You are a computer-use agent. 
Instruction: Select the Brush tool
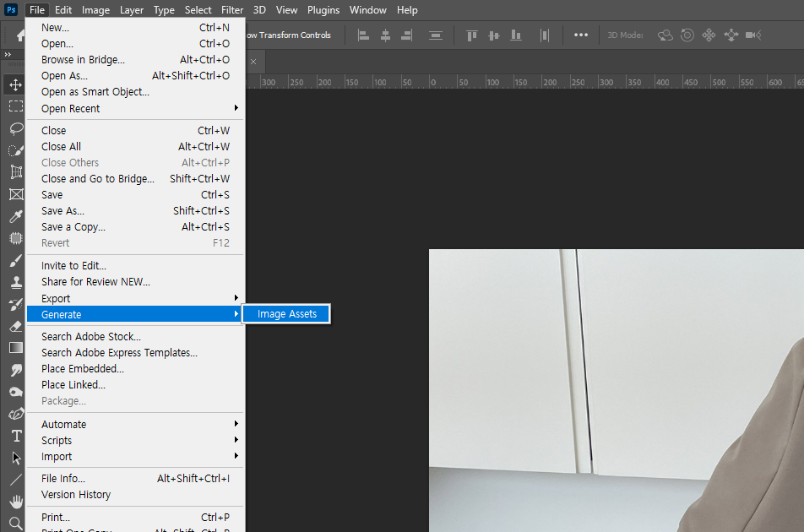[x=15, y=260]
